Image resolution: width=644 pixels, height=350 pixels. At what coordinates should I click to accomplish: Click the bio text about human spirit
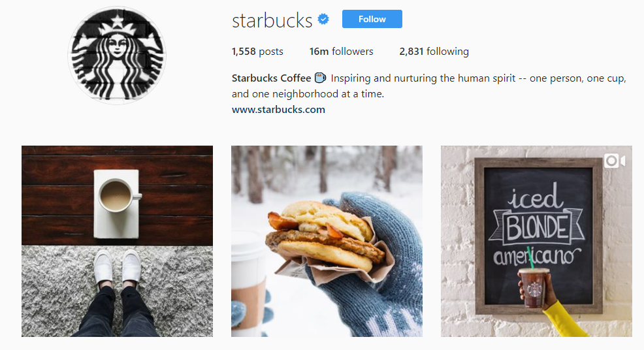tap(428, 86)
